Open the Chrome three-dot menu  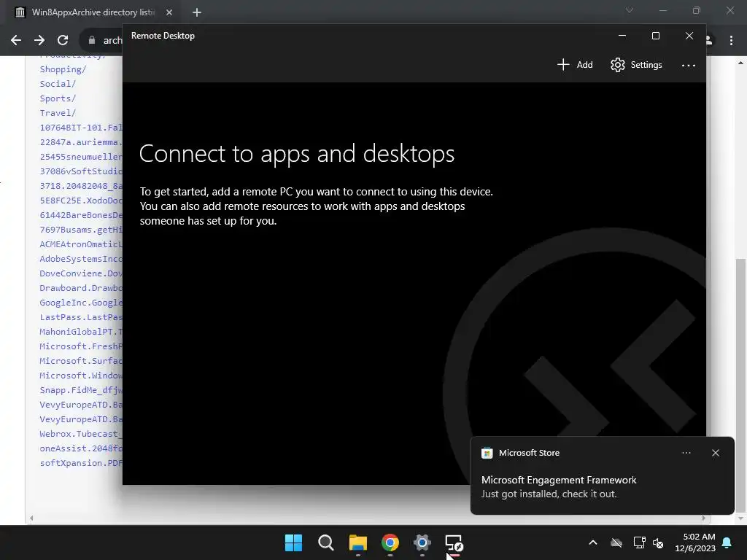[731, 41]
